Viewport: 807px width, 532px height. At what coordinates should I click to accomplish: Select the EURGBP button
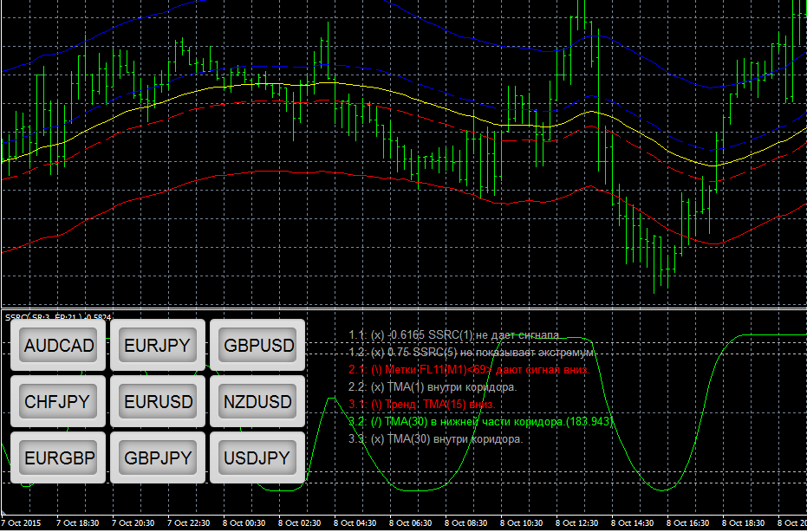point(58,457)
